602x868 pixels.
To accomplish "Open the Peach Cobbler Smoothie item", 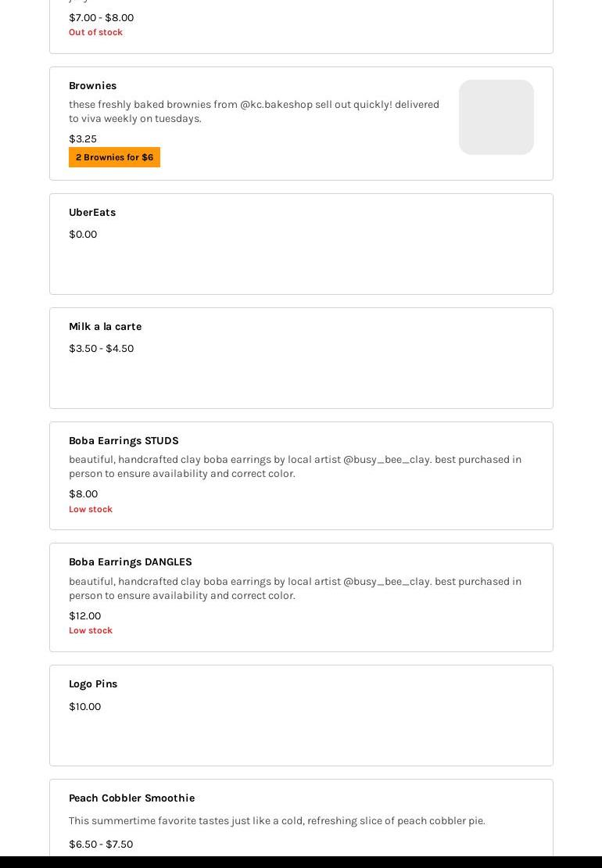I will click(x=131, y=798).
